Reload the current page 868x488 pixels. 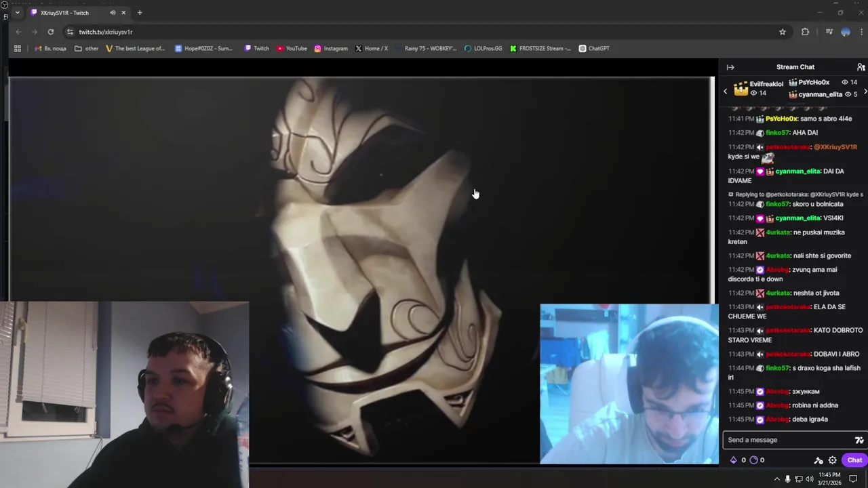click(x=51, y=32)
